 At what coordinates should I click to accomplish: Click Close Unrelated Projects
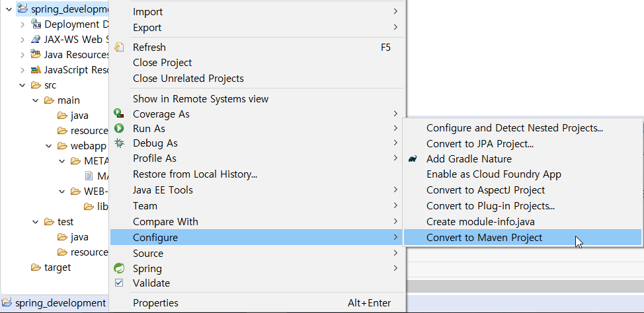(188, 79)
